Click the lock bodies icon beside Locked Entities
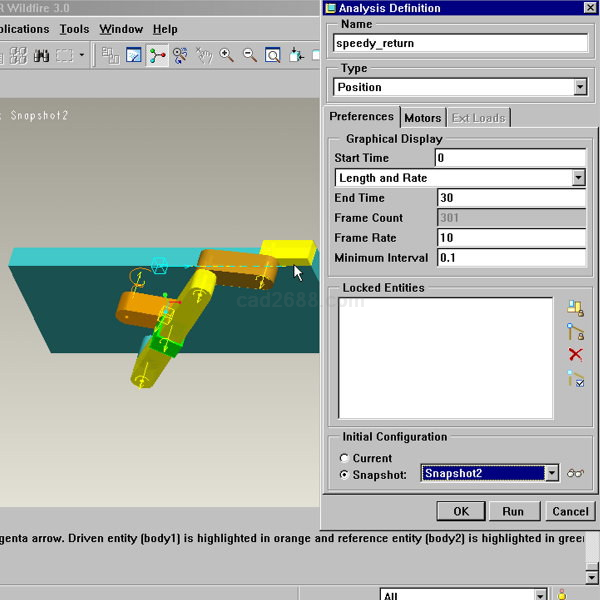 (x=575, y=308)
